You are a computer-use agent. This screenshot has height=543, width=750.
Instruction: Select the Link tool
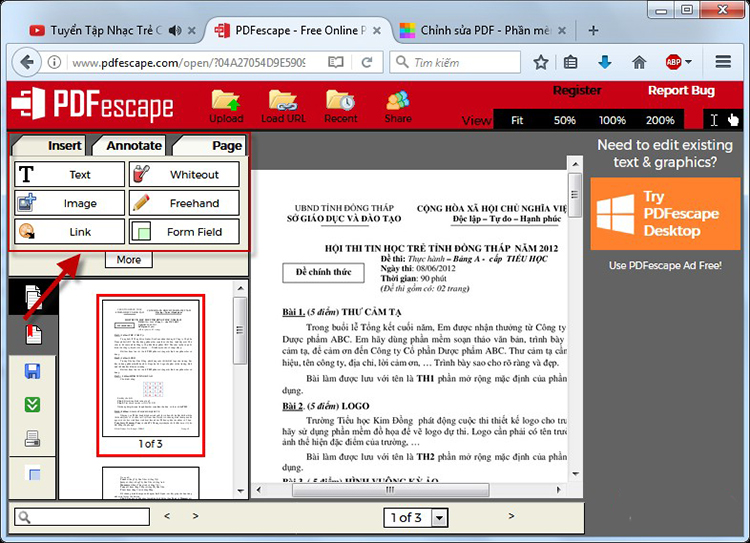click(x=69, y=232)
